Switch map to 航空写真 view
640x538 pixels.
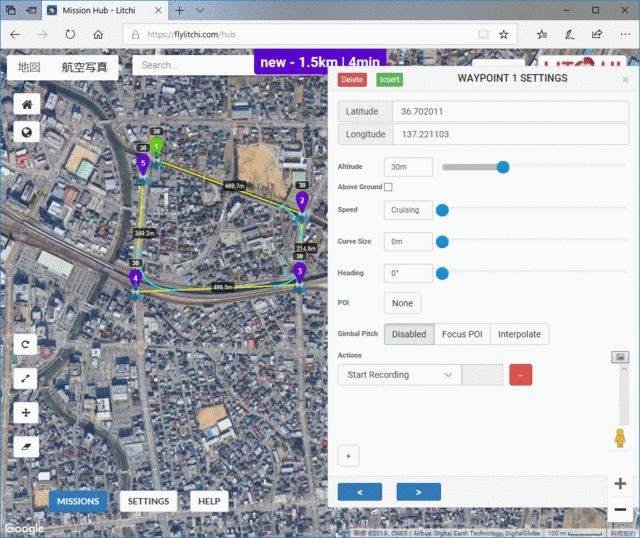84,67
